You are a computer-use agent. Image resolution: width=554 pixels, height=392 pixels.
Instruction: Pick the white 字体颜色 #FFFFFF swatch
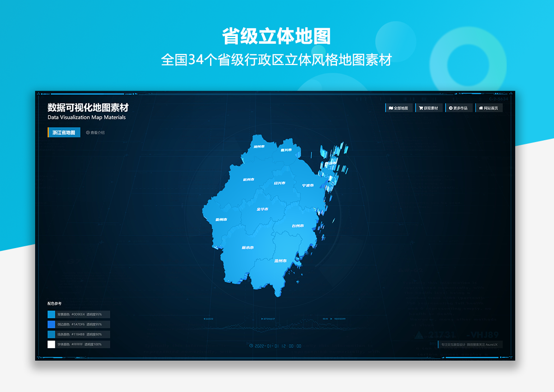pos(51,344)
